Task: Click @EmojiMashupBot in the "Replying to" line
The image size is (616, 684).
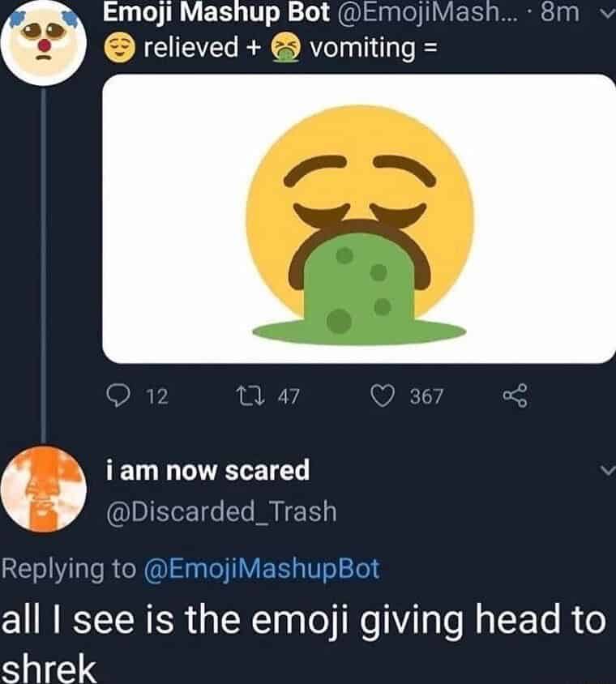Action: 260,568
